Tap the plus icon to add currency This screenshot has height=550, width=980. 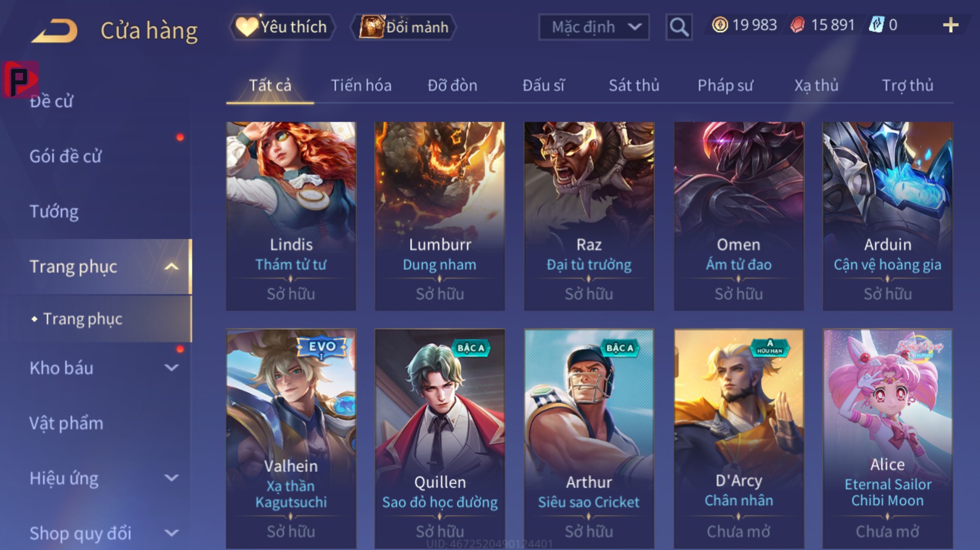tap(950, 25)
